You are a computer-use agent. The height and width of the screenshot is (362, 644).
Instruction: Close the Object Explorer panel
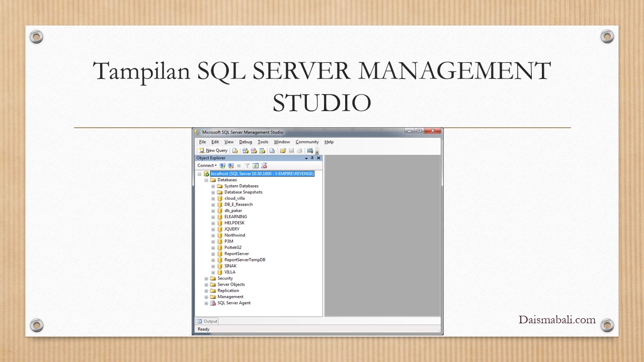pyautogui.click(x=318, y=158)
